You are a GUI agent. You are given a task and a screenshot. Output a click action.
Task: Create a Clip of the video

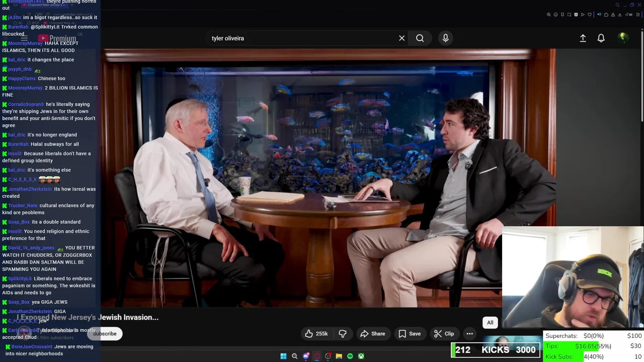[444, 334]
